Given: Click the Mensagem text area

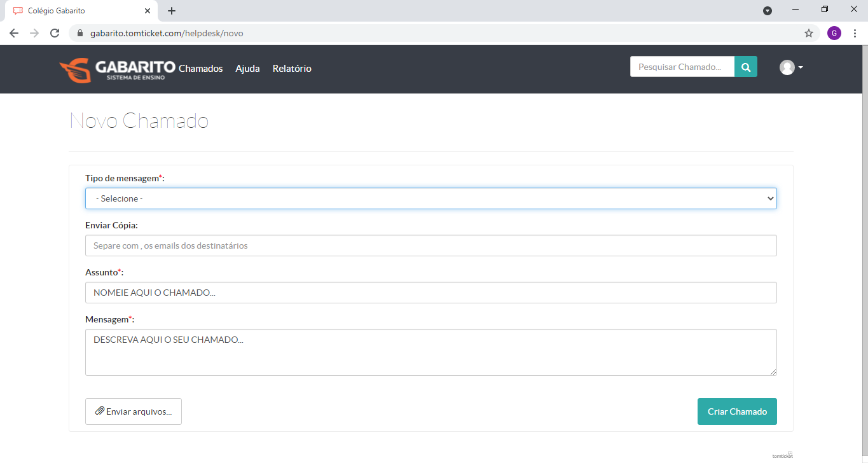Looking at the screenshot, I should 431,352.
